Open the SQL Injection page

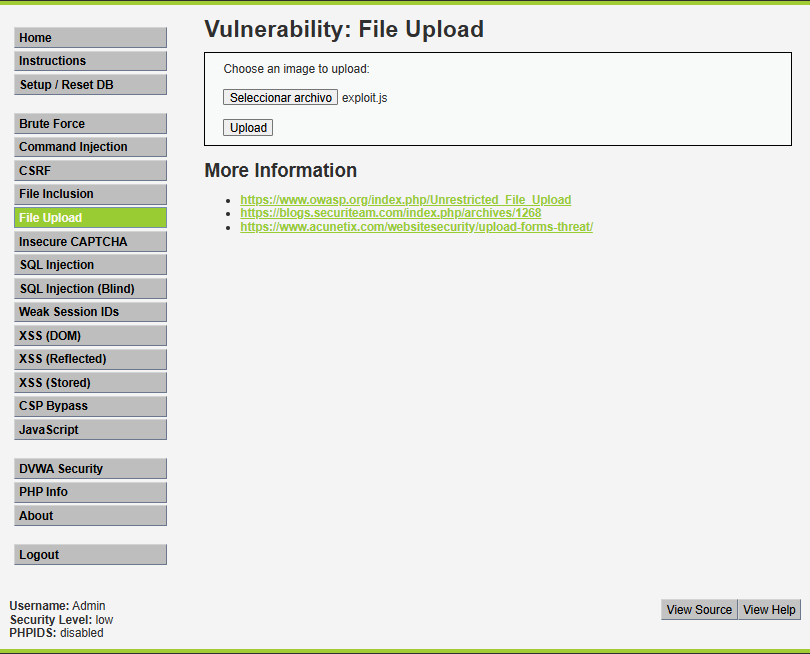90,265
